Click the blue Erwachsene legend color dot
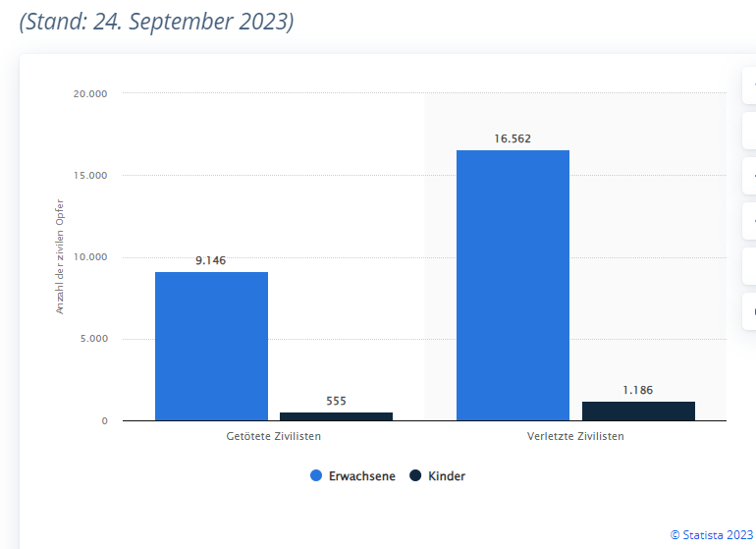The height and width of the screenshot is (549, 756). (316, 476)
